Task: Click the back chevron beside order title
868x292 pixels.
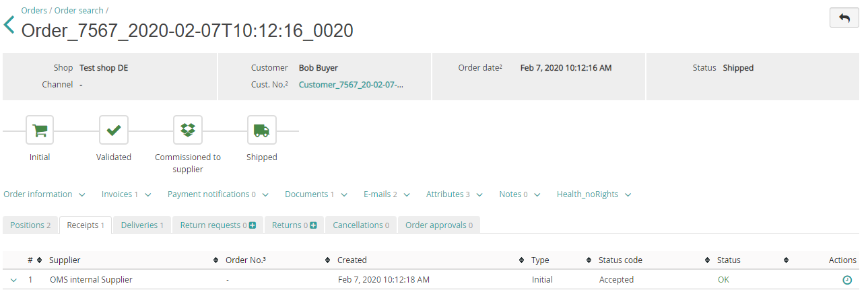Action: (9, 26)
